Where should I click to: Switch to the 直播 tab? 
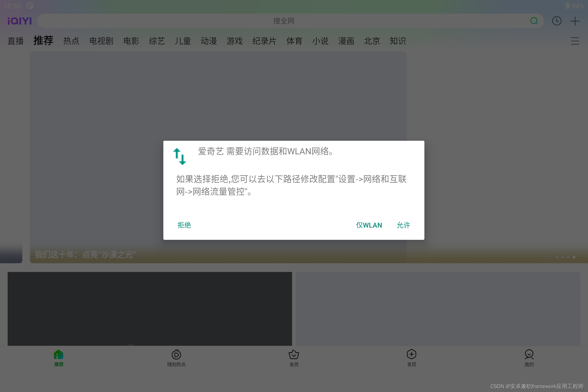tap(16, 41)
